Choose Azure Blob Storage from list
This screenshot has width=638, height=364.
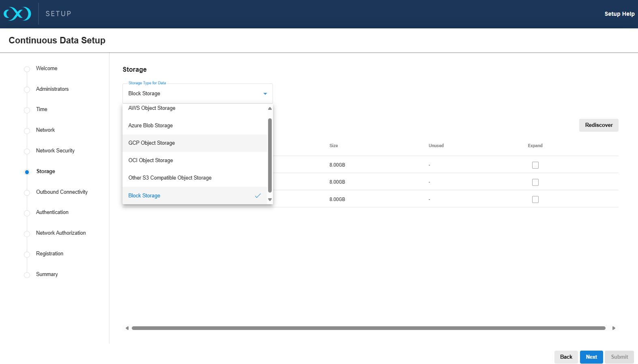point(150,126)
